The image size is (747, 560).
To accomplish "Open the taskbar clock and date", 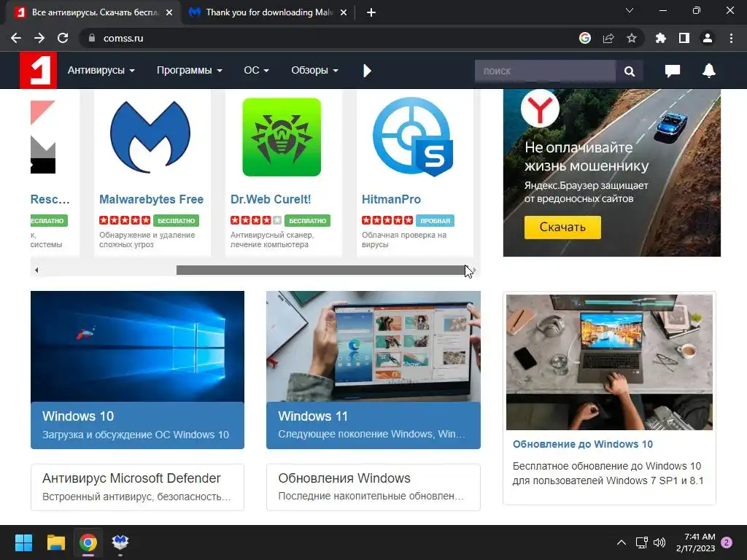I will pyautogui.click(x=695, y=542).
